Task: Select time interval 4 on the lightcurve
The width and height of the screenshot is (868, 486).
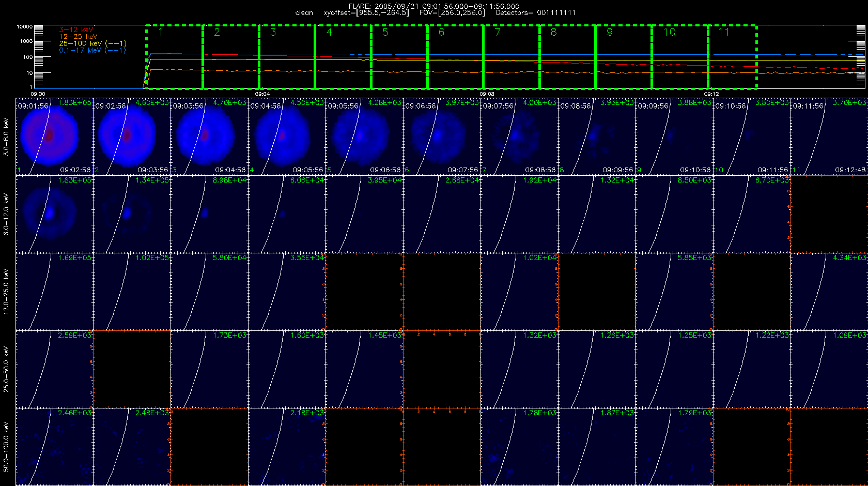Action: tap(343, 57)
